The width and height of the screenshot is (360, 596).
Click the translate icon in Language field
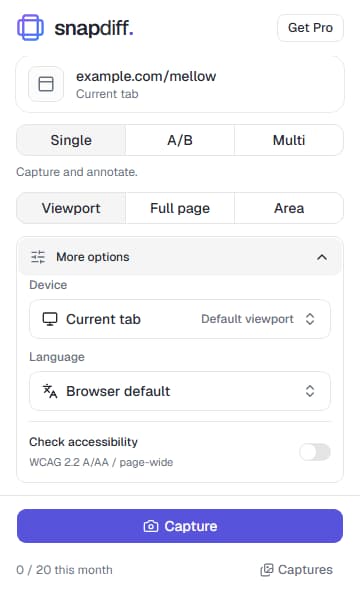tap(50, 391)
